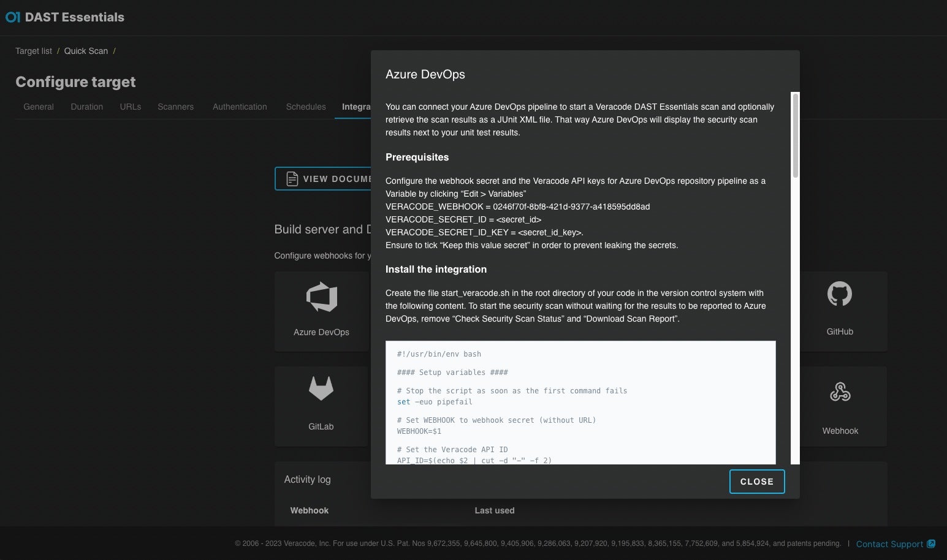Click the Azure DevOps dialog title
947x560 pixels.
[425, 75]
